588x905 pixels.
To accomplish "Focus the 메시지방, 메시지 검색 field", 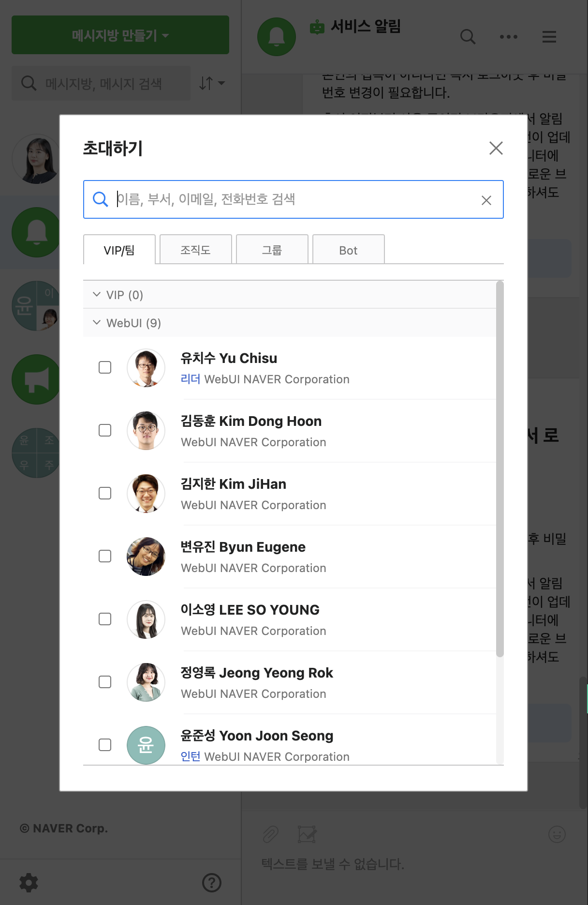I will pyautogui.click(x=101, y=83).
